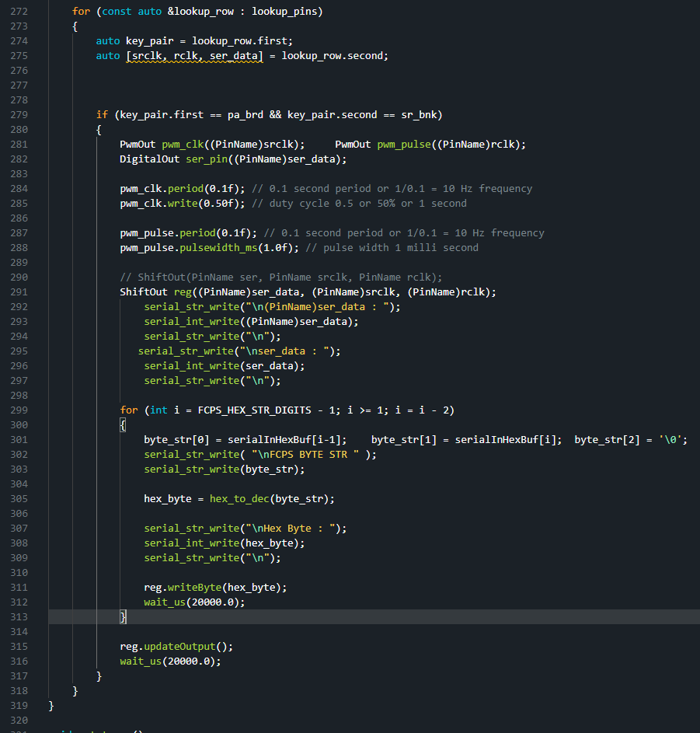This screenshot has width=700, height=733.
Task: Click the string '\nser_data : ' on line 295
Action: tap(284, 351)
